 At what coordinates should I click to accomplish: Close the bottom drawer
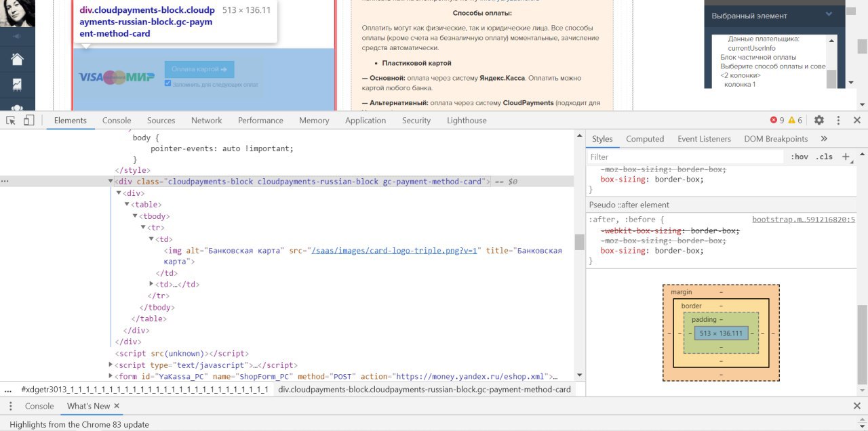click(857, 406)
